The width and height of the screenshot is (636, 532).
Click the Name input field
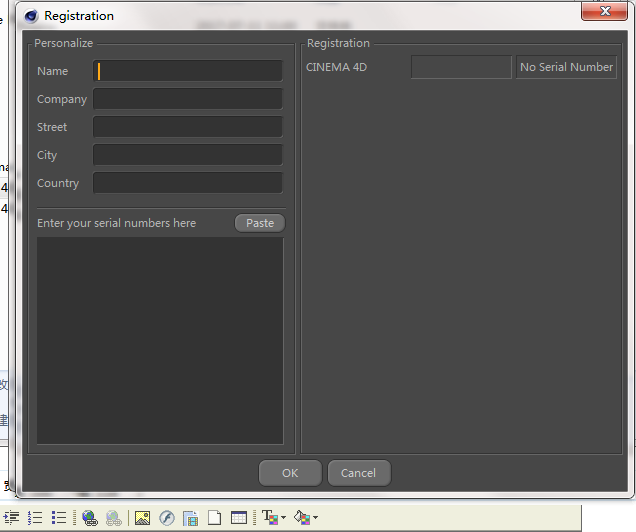coord(188,71)
